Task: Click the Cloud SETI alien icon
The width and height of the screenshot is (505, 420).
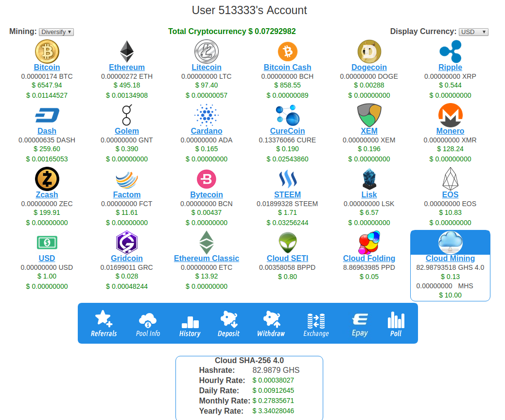Action: pos(288,243)
